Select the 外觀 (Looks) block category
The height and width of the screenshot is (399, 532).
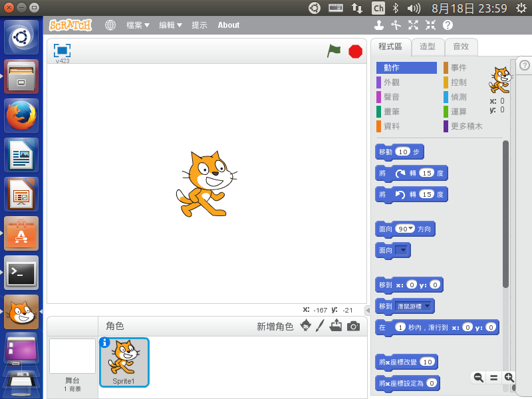[406, 82]
